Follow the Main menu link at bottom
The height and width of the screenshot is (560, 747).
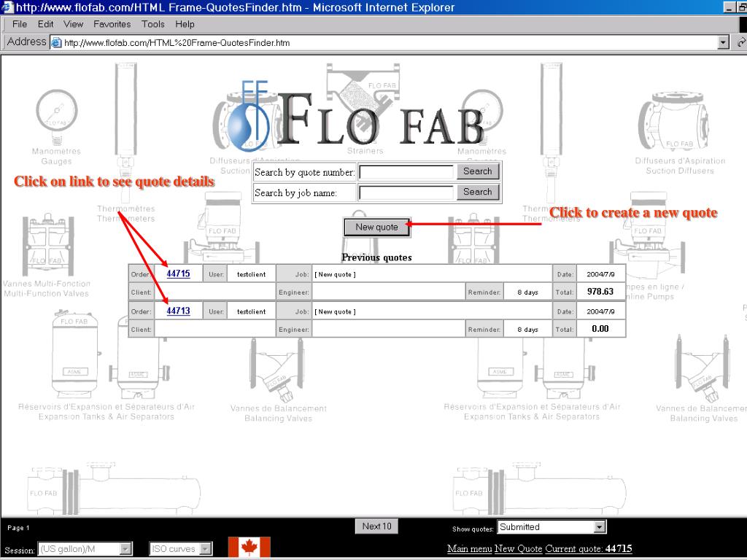pyautogui.click(x=469, y=548)
